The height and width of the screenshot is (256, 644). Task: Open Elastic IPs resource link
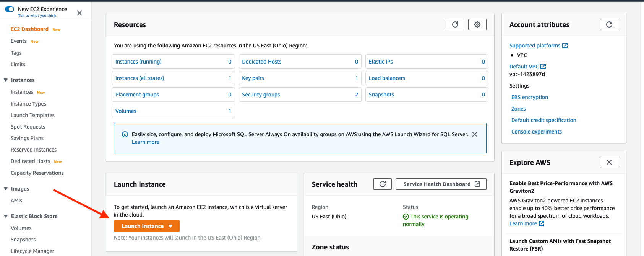381,62
